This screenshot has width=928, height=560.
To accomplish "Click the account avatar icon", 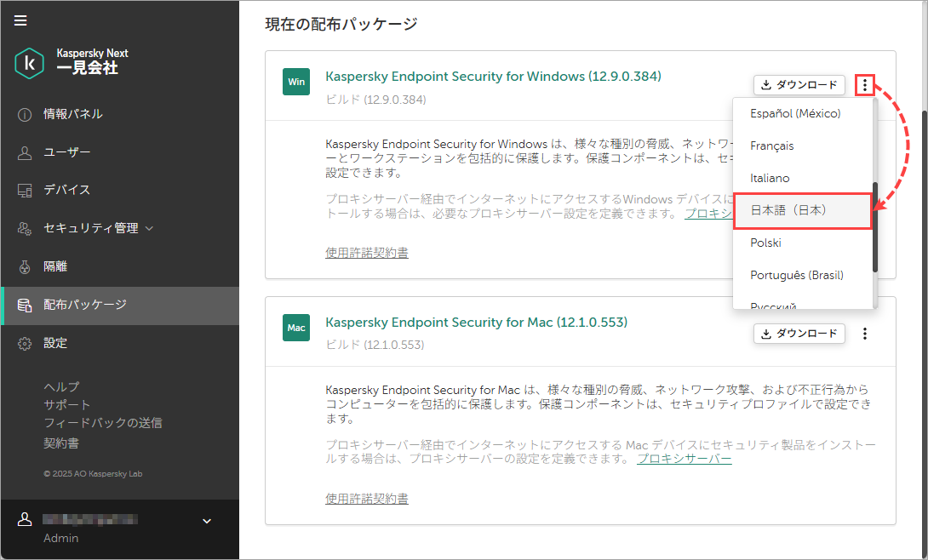I will click(x=25, y=519).
